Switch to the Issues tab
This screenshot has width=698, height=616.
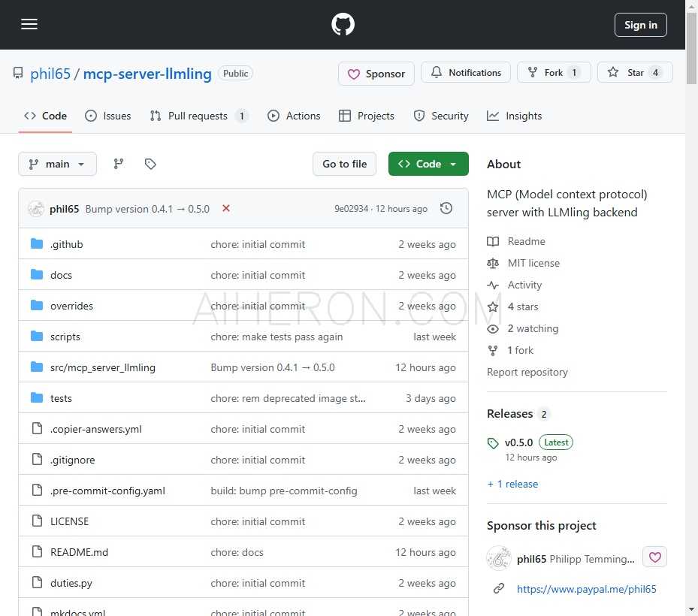tap(108, 116)
